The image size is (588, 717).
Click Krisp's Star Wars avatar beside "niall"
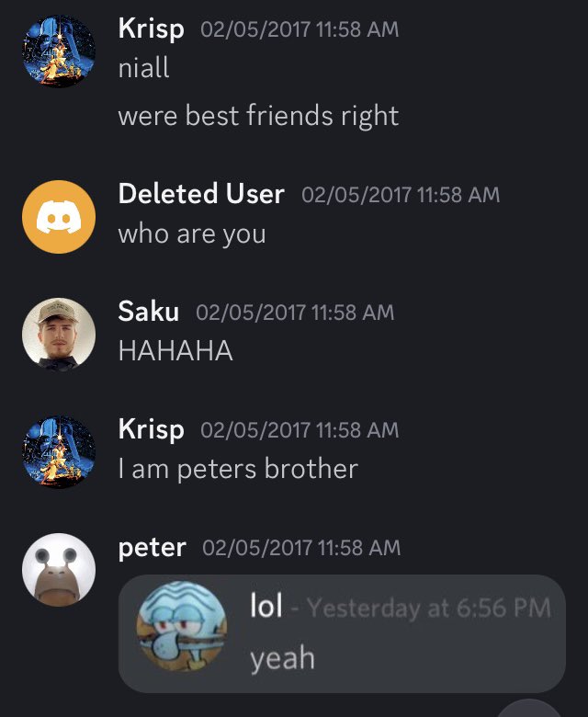tap(59, 51)
